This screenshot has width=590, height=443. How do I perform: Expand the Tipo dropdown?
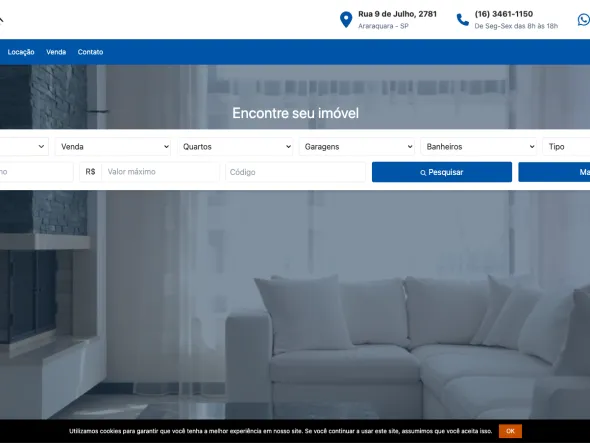(x=566, y=146)
